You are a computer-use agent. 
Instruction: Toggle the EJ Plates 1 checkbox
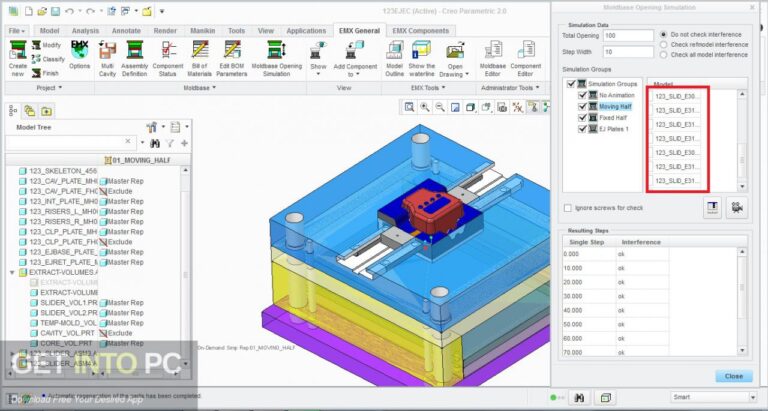(582, 129)
